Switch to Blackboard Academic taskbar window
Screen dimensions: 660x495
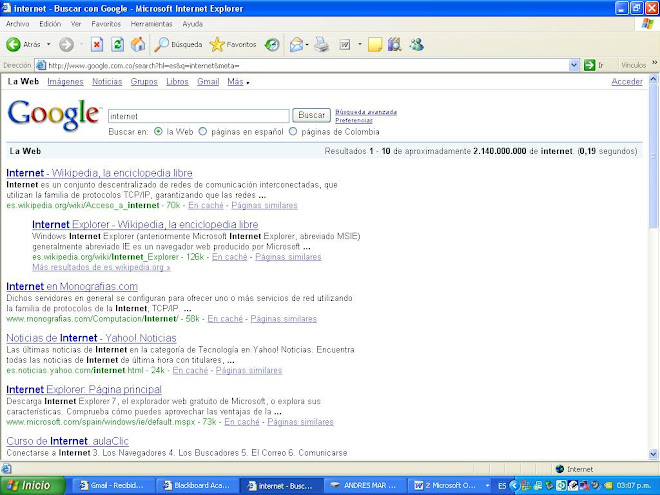(197, 485)
